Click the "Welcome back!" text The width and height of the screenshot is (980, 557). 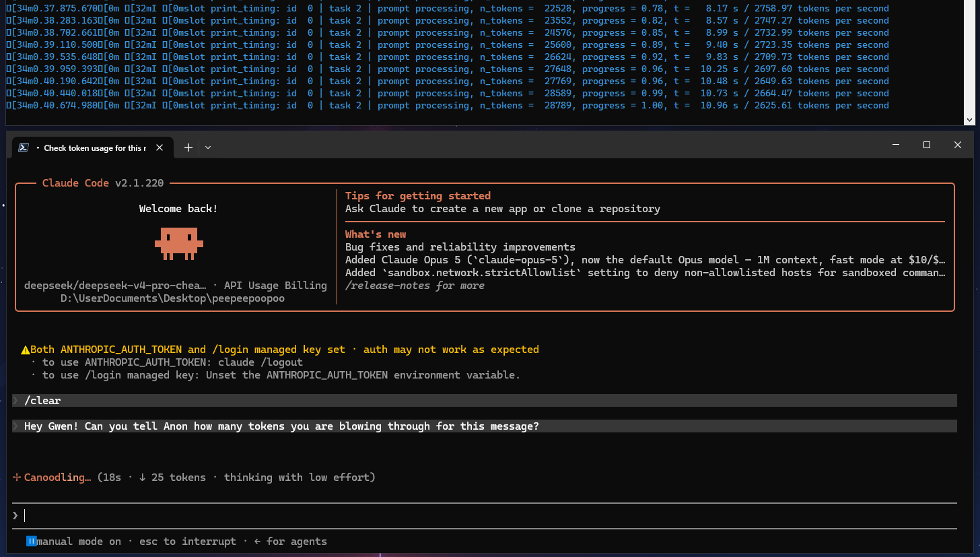[178, 209]
